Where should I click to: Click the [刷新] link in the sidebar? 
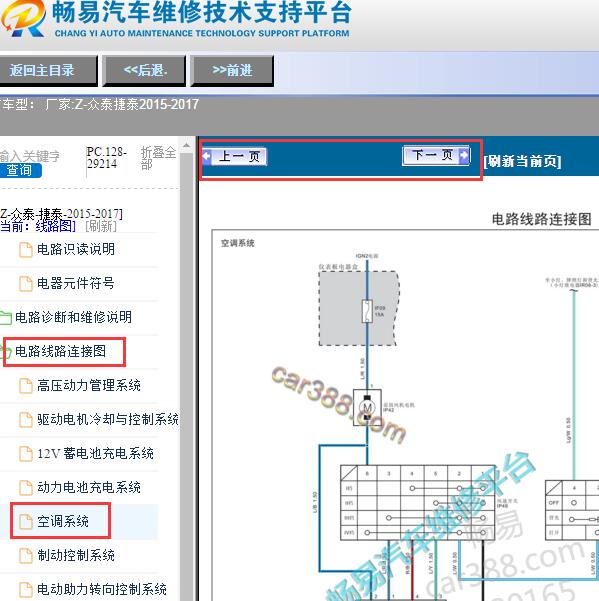tap(101, 226)
